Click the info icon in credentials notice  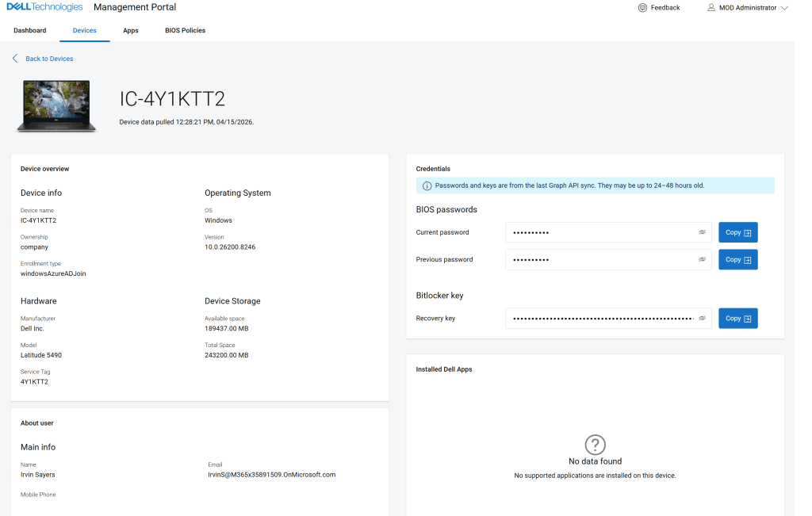pos(427,186)
